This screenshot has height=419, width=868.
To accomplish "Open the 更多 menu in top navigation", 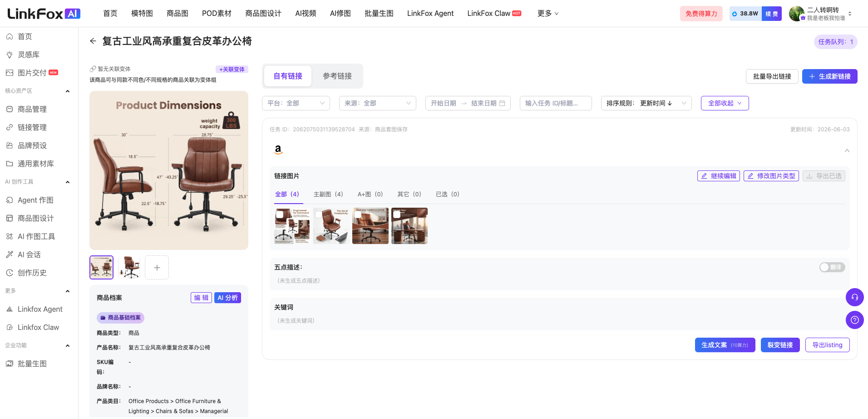I will [x=548, y=14].
